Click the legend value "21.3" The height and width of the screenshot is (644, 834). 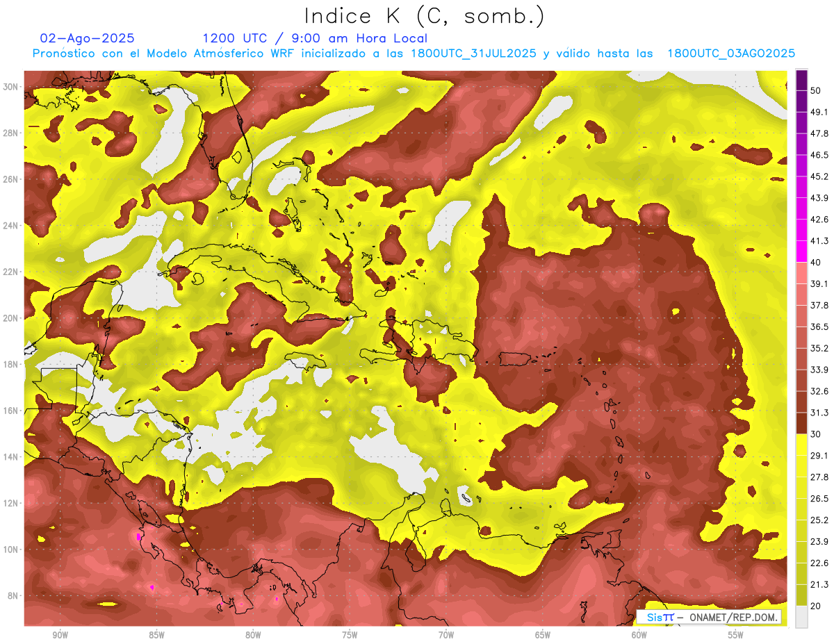[819, 584]
